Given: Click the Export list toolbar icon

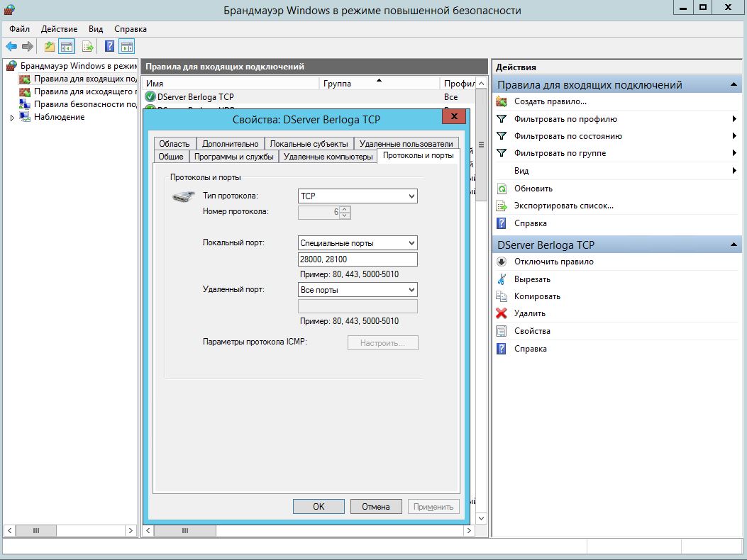Looking at the screenshot, I should pyautogui.click(x=88, y=46).
